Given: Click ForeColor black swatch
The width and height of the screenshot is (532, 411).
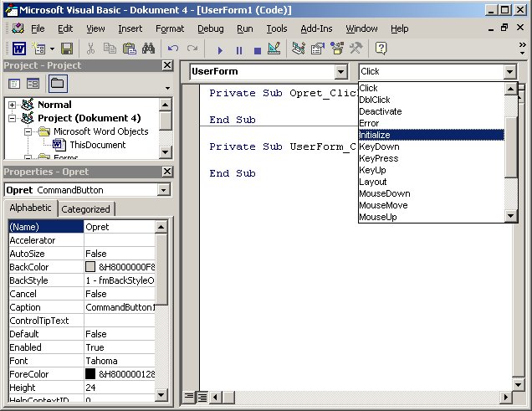Looking at the screenshot, I should pos(90,373).
